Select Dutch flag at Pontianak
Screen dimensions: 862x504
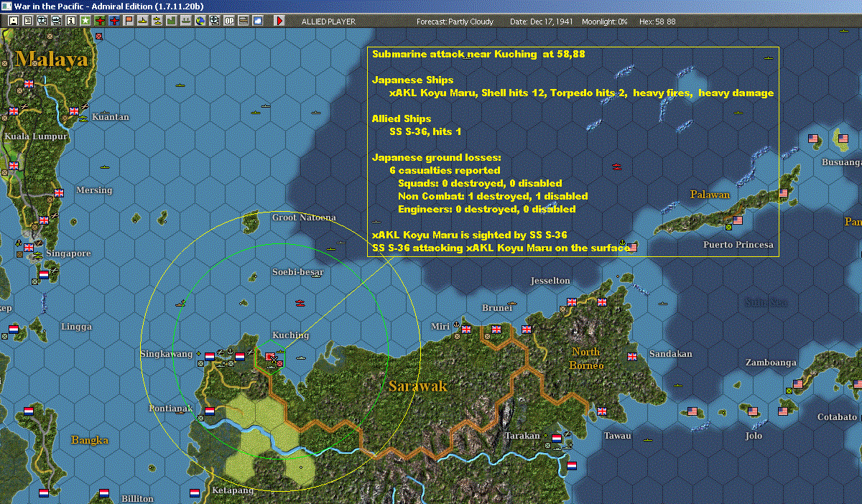[210, 411]
